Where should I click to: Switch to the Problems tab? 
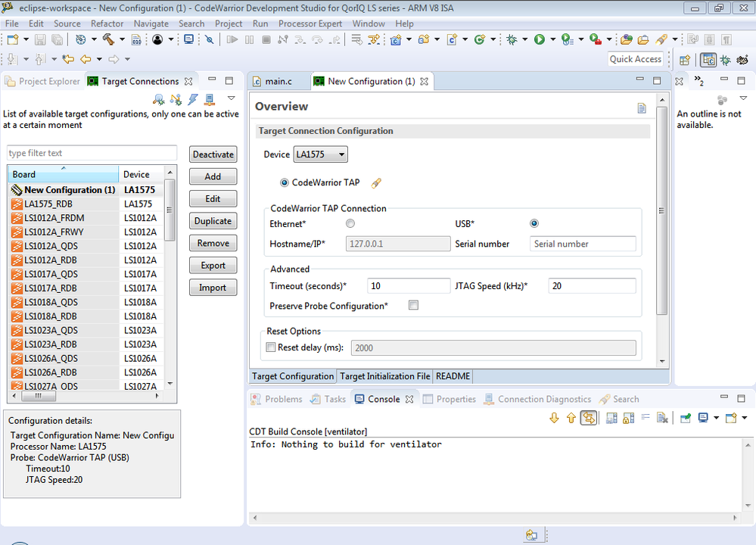coord(277,400)
